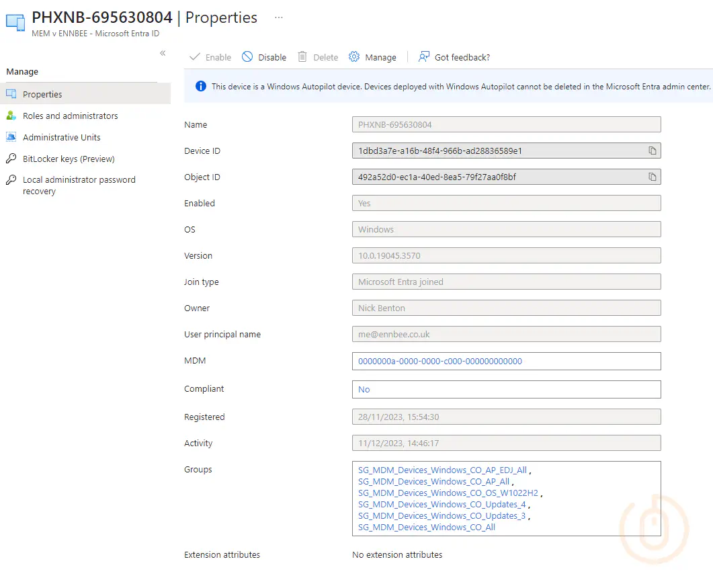Open group SG_MDM_Devices_Windows_CO_OS_W1022H2

[448, 493]
